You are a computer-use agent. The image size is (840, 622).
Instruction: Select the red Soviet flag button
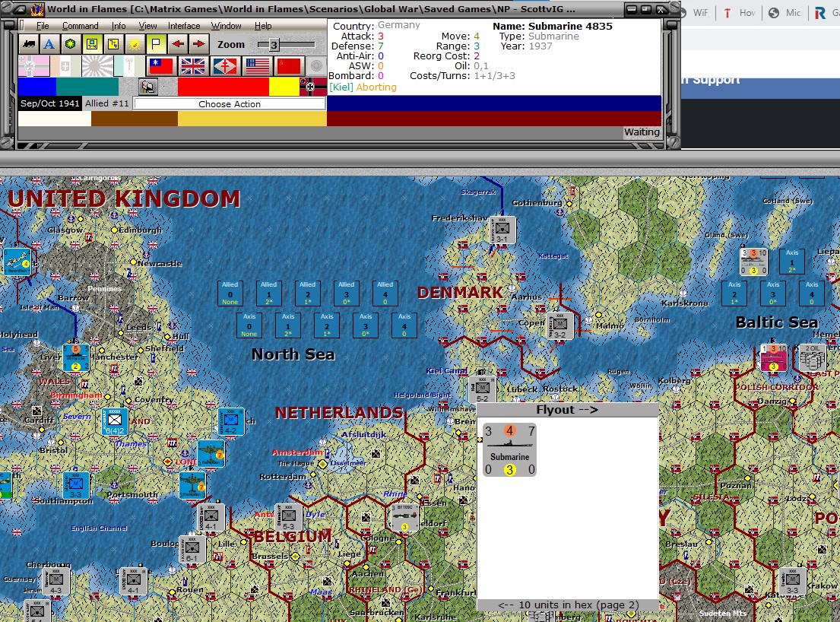point(289,66)
